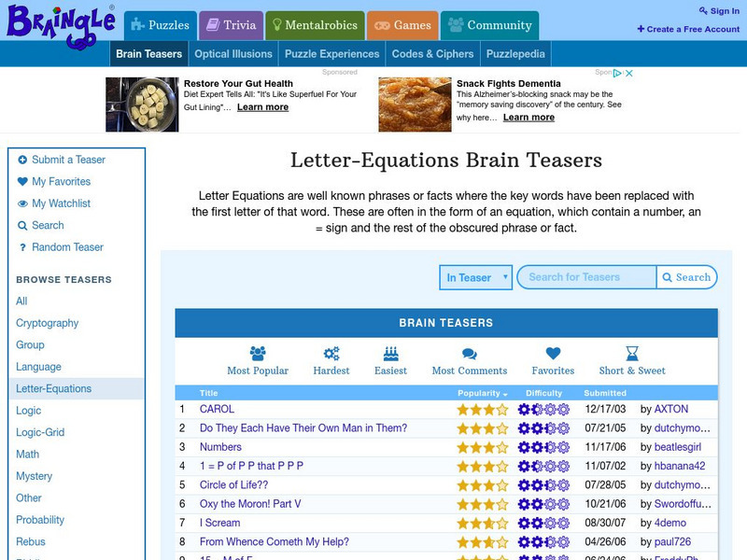Browse Language teasers category
Viewport: 747px width, 560px height.
pyautogui.click(x=38, y=367)
